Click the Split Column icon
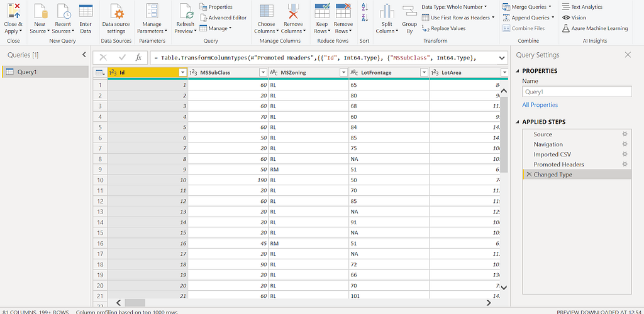The height and width of the screenshot is (314, 644). click(x=387, y=11)
